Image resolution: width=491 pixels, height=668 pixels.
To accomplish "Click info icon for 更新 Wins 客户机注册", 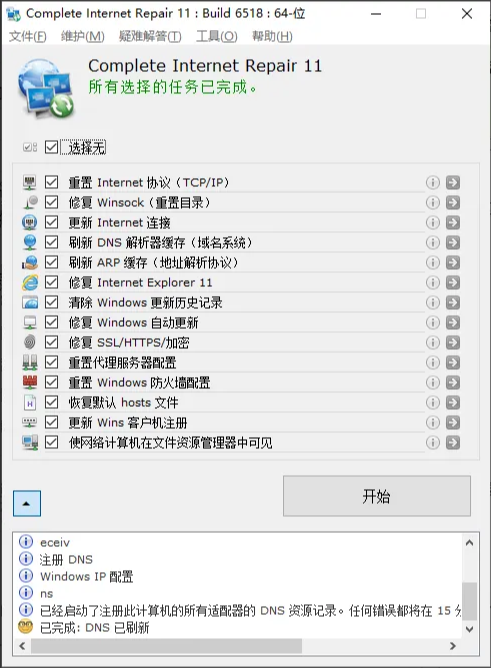I will 433,423.
